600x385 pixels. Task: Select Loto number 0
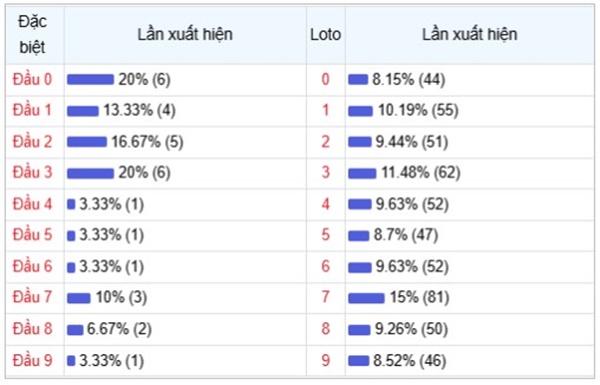pyautogui.click(x=325, y=80)
